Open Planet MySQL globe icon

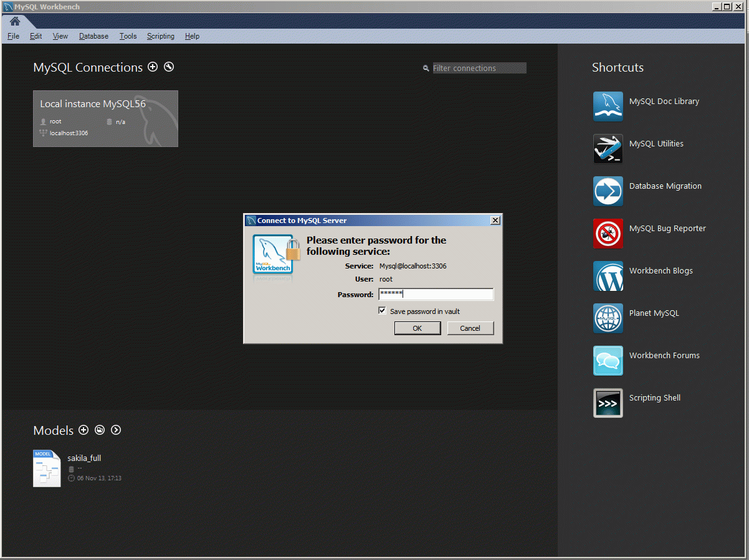pos(608,318)
